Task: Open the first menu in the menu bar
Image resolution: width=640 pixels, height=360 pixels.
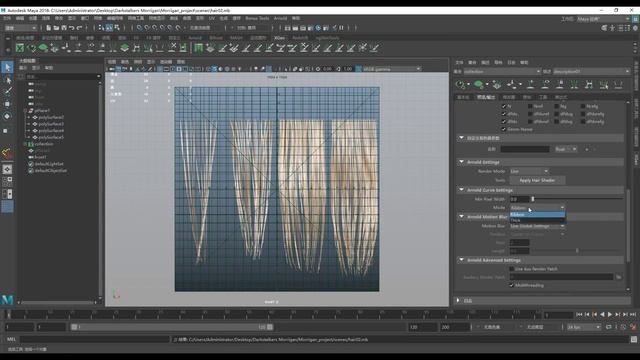Action: tap(7, 18)
